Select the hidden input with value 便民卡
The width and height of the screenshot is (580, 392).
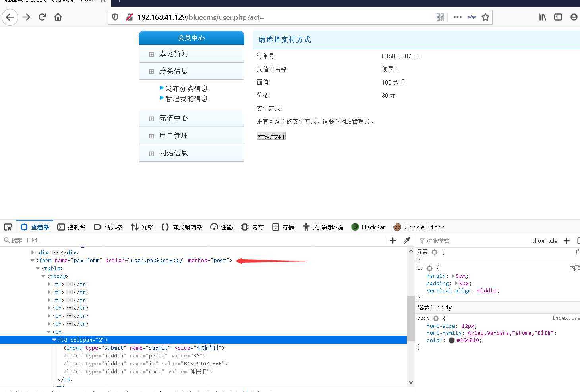click(138, 372)
